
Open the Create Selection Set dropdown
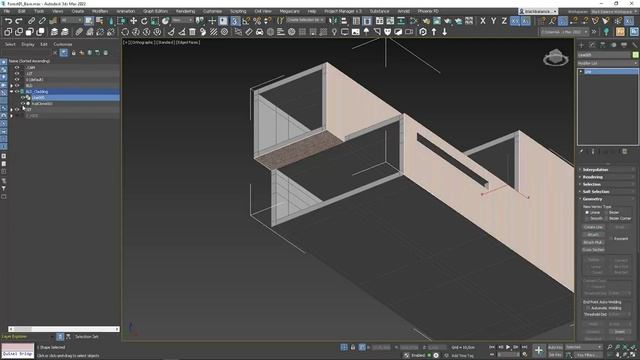pyautogui.click(x=305, y=20)
